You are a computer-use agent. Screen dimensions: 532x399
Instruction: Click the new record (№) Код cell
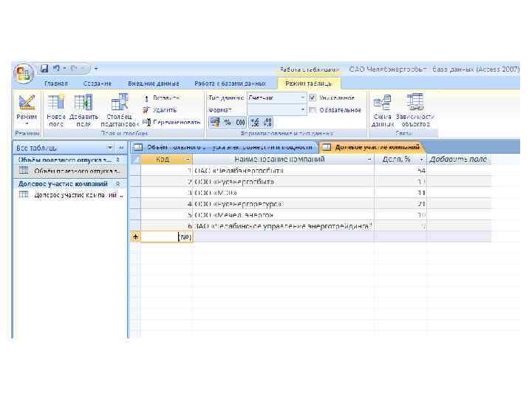(166, 237)
